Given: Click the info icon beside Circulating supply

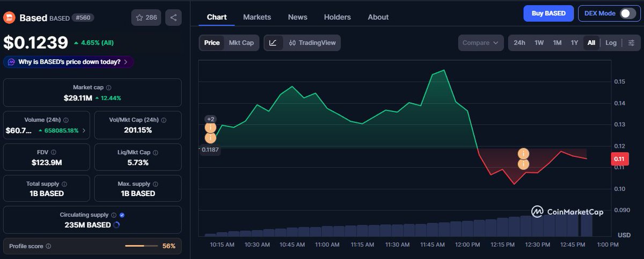Looking at the screenshot, I should pyautogui.click(x=113, y=215).
